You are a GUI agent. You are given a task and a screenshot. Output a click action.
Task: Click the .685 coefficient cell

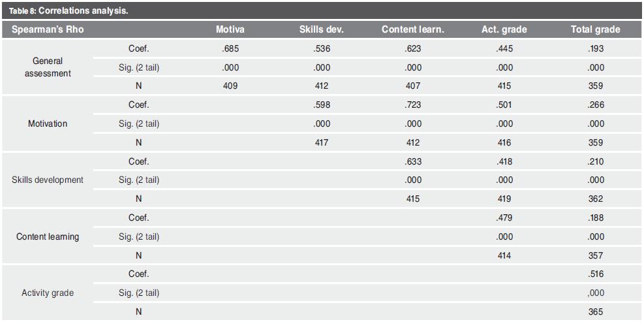[x=230, y=48]
